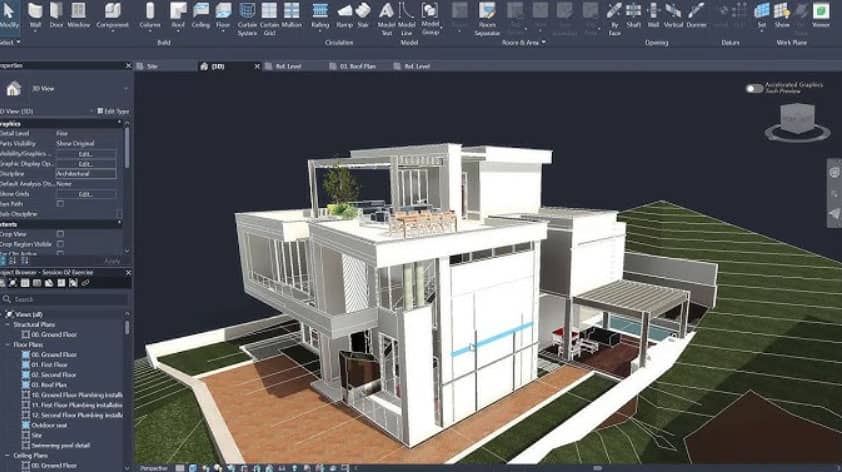The image size is (842, 472).
Task: Select the Door tool
Action: tap(56, 15)
